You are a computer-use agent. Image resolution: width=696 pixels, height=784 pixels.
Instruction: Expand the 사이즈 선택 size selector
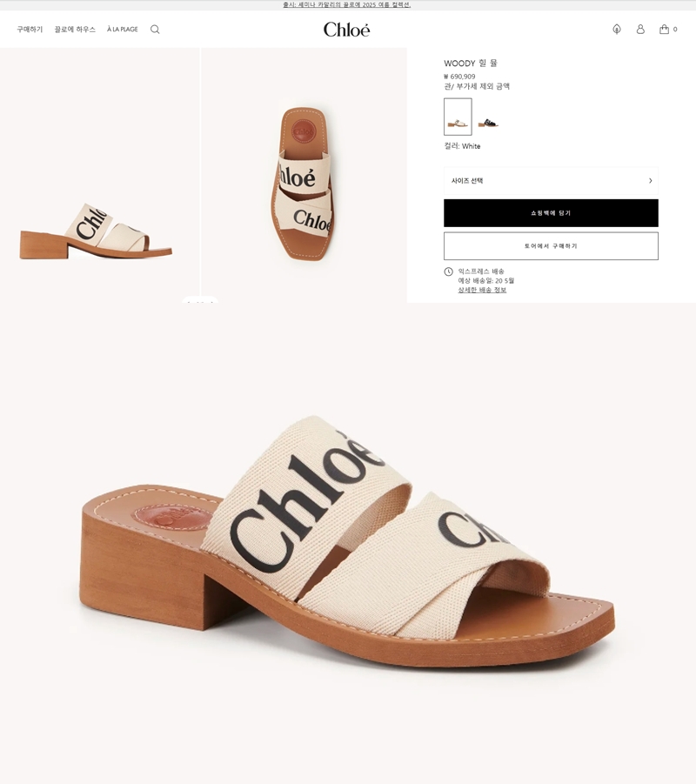coord(551,180)
